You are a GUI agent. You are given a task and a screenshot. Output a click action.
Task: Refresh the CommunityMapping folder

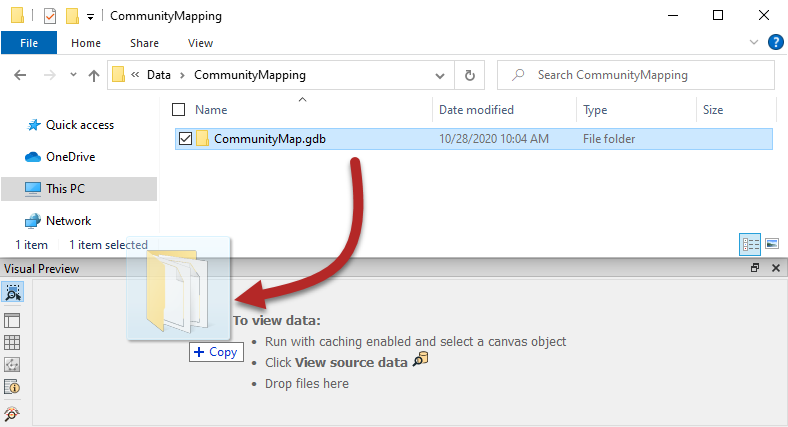(470, 75)
